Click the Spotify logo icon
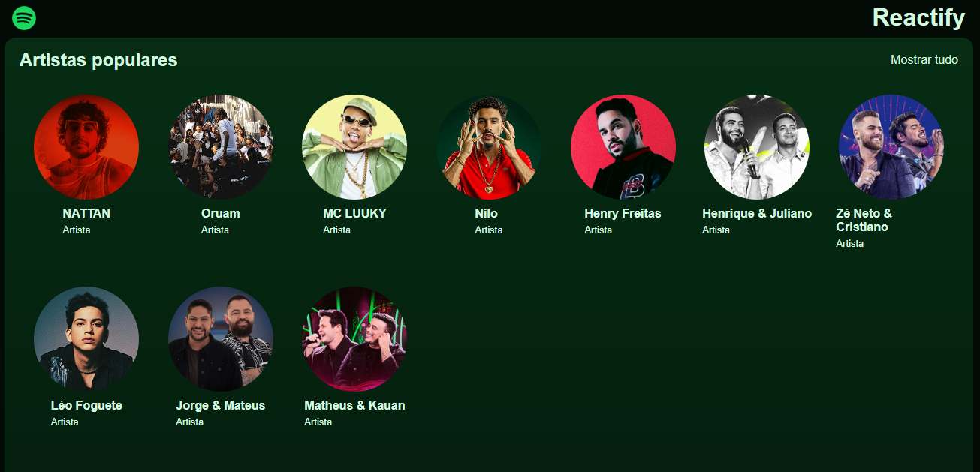This screenshot has width=980, height=472. pyautogui.click(x=24, y=17)
